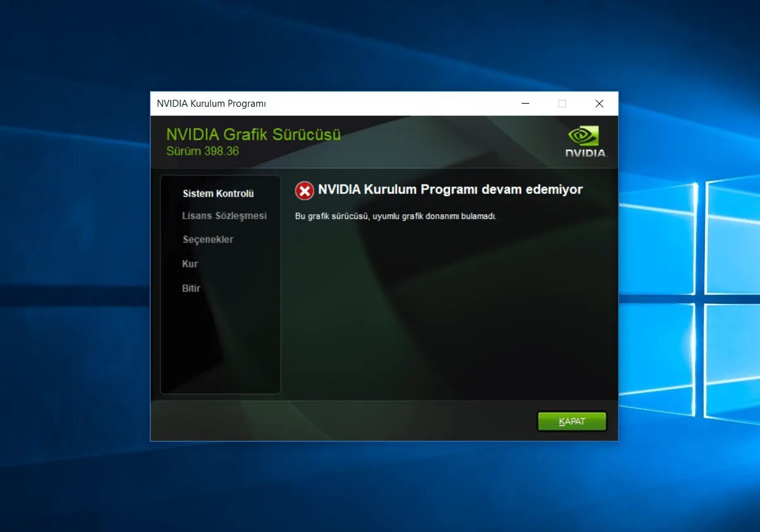Select the Sistem Kontrolü step
760x532 pixels.
click(x=218, y=194)
